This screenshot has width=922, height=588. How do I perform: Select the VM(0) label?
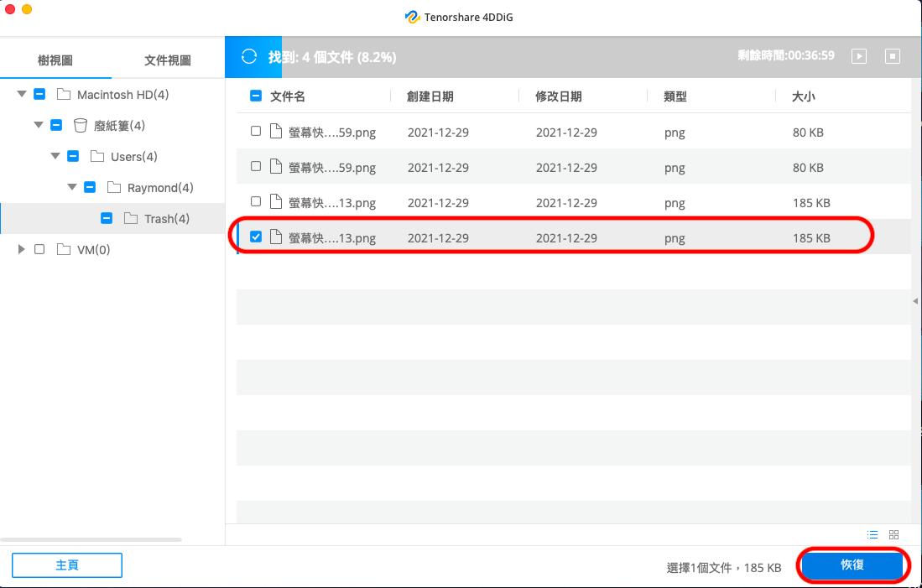(93, 249)
